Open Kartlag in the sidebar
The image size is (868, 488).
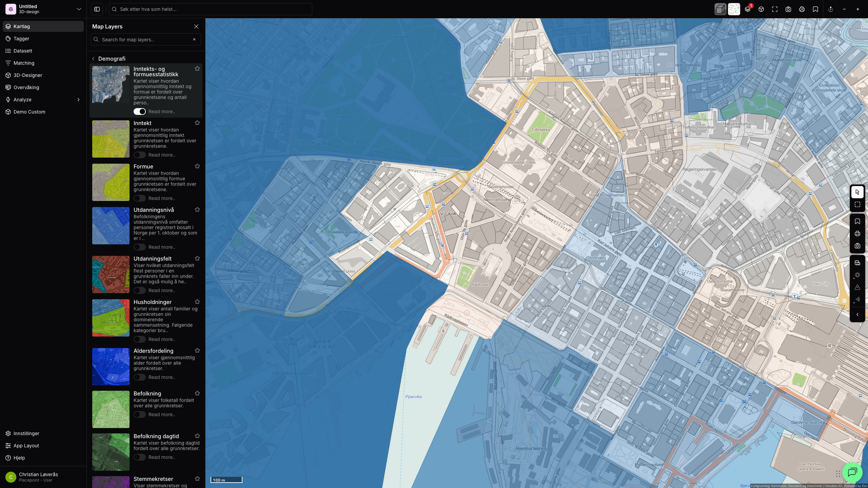pyautogui.click(x=43, y=26)
